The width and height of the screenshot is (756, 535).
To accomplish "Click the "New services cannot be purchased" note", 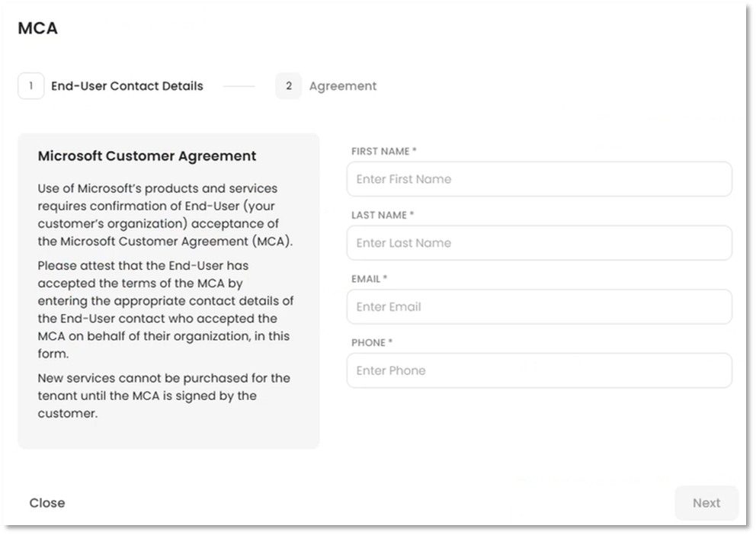I will pos(163,396).
